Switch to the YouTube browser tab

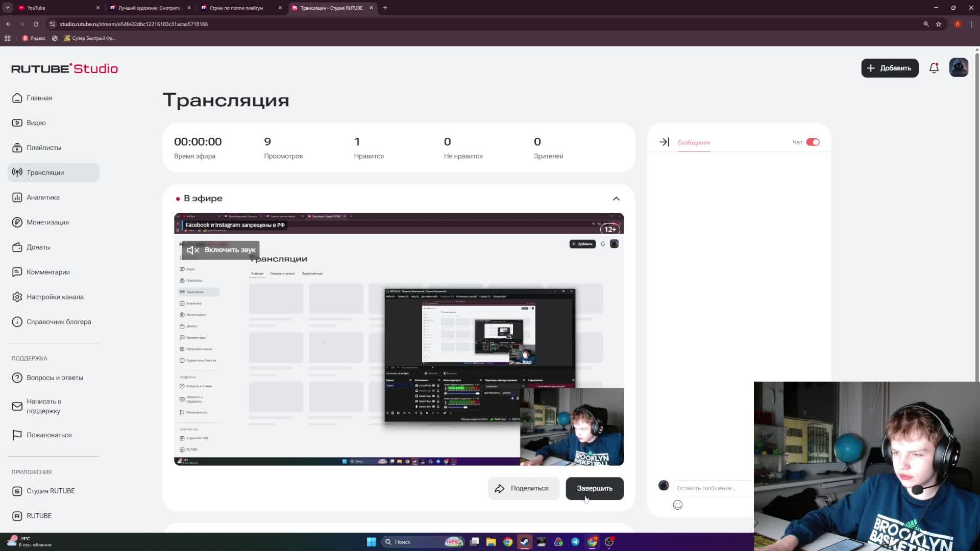[51, 8]
